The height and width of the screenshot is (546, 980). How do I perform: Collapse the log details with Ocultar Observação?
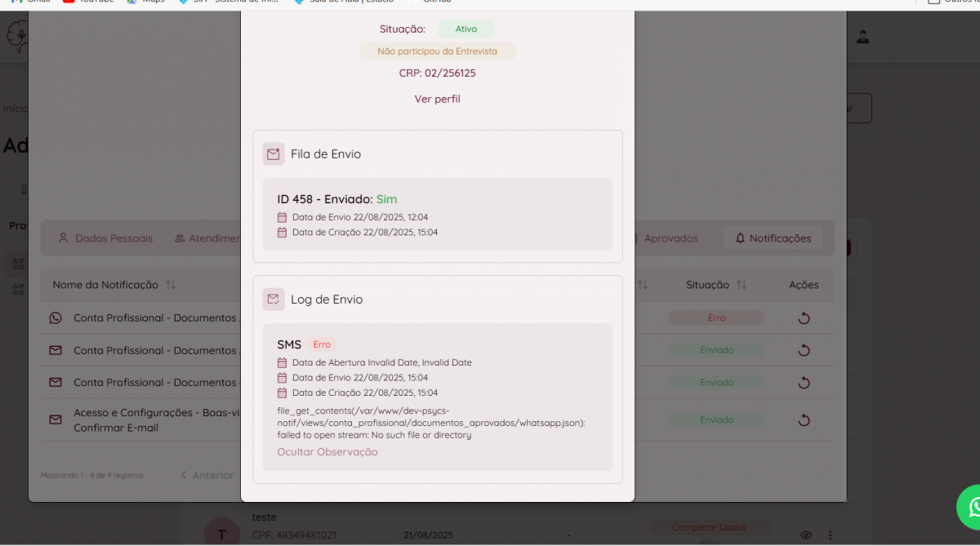[327, 452]
